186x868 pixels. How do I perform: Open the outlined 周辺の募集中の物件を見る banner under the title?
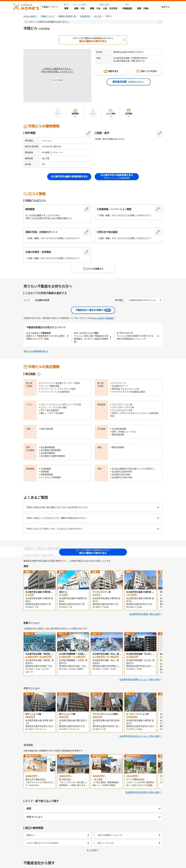[x=93, y=40]
